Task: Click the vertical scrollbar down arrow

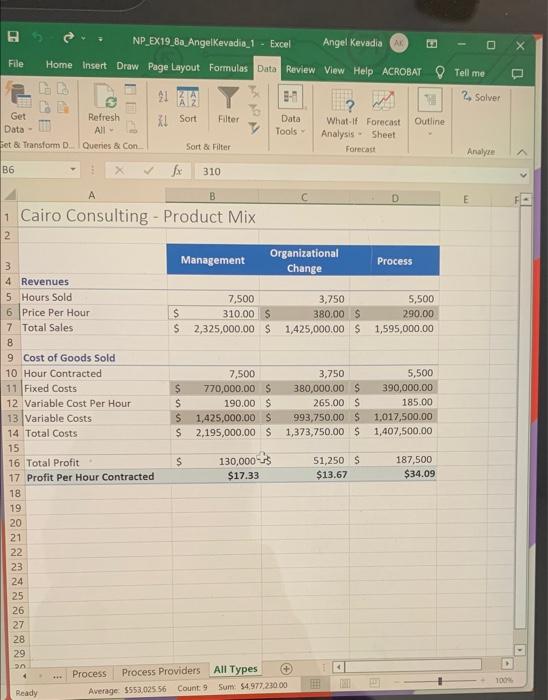Action: pos(519,650)
